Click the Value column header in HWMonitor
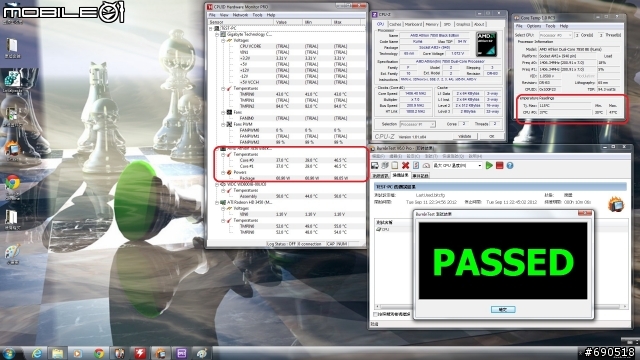The width and height of the screenshot is (640, 360). (x=288, y=22)
